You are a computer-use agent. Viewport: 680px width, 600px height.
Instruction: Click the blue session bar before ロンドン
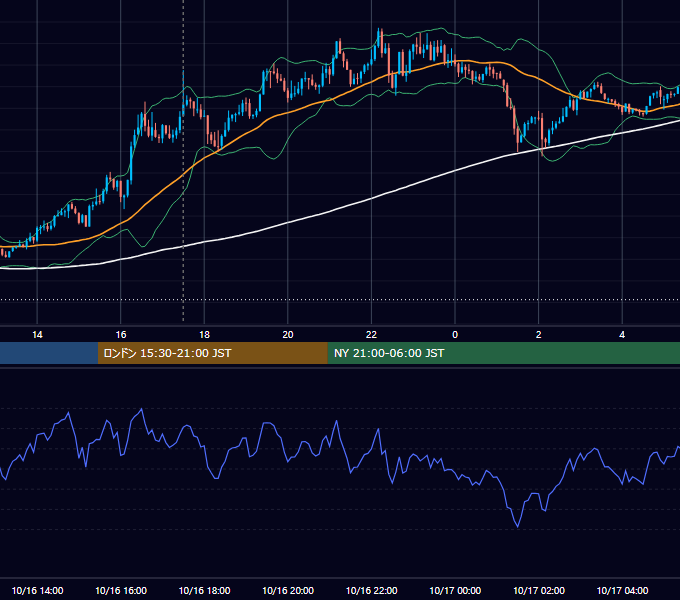tap(49, 353)
